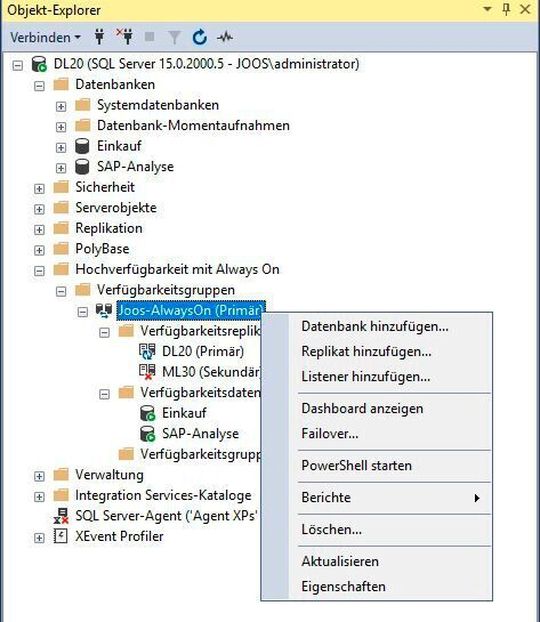Click the Verwaltung folder icon
Screen dimensions: 540x622
point(61,474)
